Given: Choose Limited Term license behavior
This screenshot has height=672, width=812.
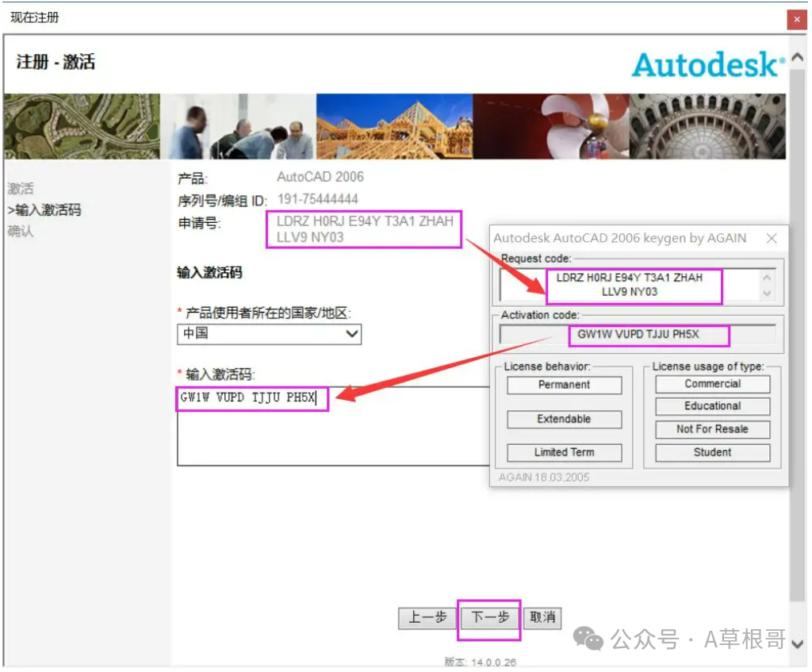Looking at the screenshot, I should pos(564,452).
